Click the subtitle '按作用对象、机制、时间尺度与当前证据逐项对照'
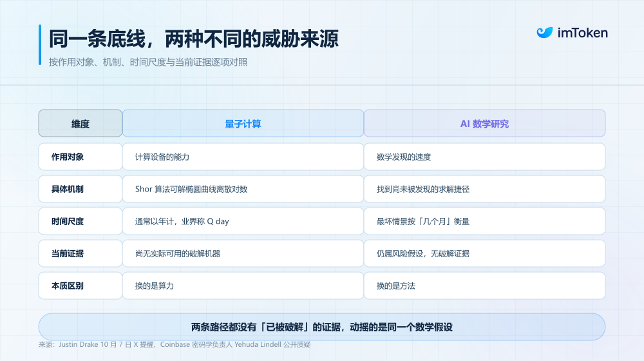Screen dimensions: 644x361 tap(148, 62)
